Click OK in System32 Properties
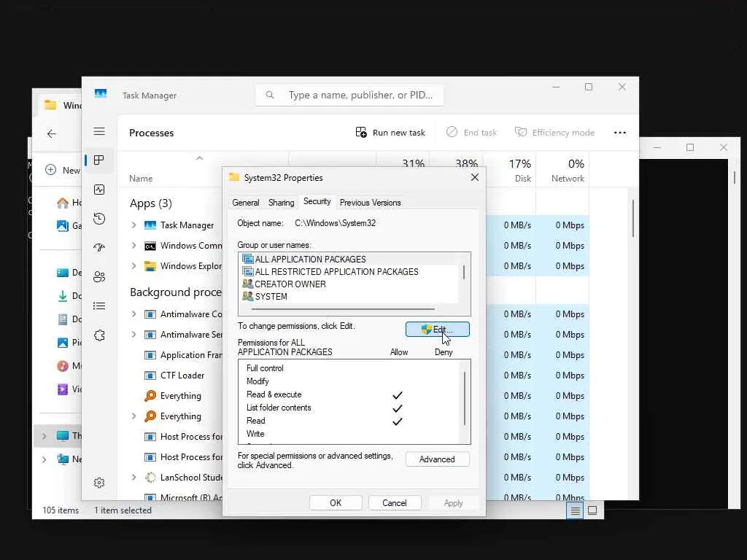 click(336, 503)
